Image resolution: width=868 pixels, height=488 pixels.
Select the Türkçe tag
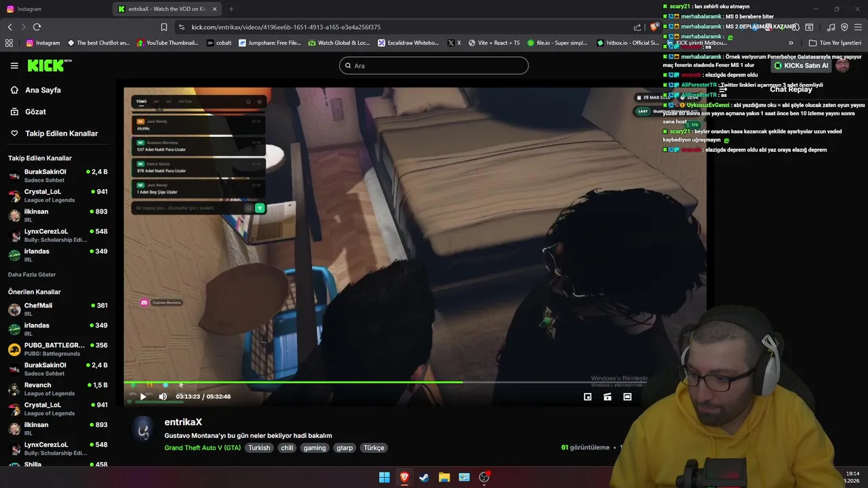point(374,448)
